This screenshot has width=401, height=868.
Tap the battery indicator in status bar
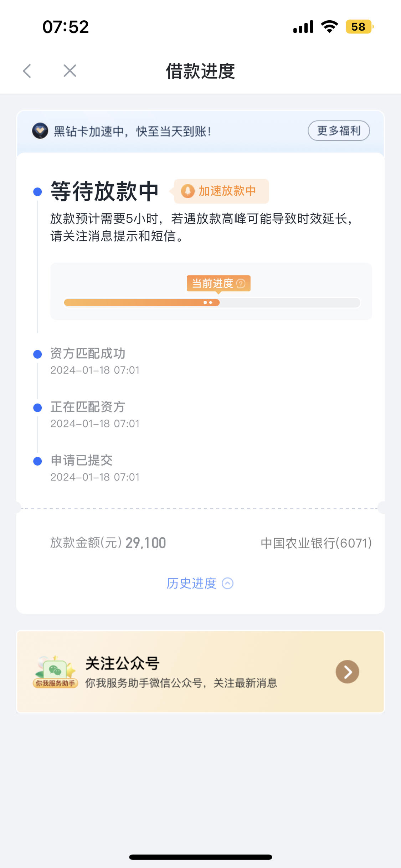point(359,27)
